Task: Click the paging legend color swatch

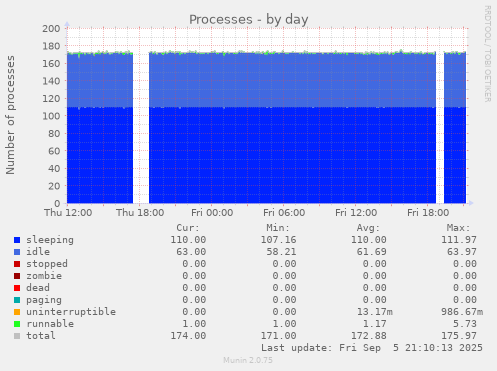Action: pos(17,300)
